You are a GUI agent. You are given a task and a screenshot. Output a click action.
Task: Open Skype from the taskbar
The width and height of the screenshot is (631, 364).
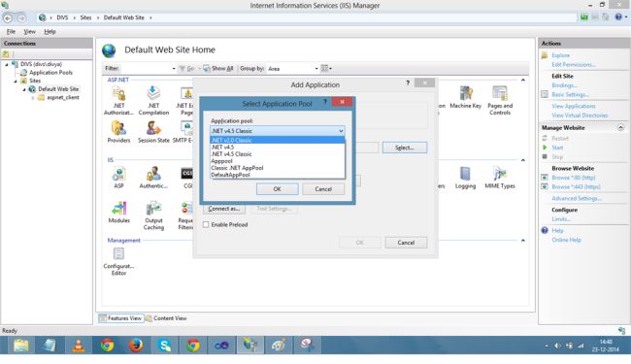(165, 346)
